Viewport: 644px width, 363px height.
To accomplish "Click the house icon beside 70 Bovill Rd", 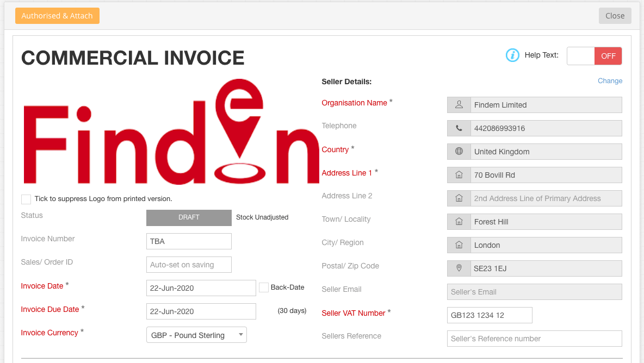I will point(459,175).
